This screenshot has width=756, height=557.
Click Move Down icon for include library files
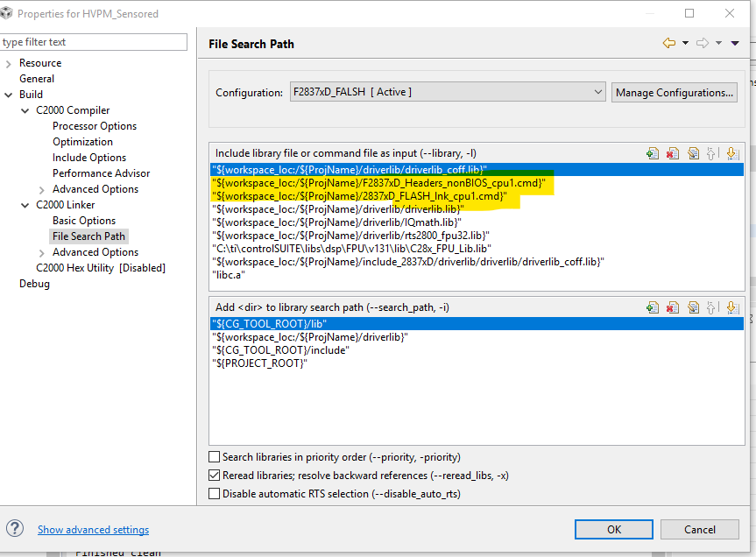pyautogui.click(x=731, y=153)
